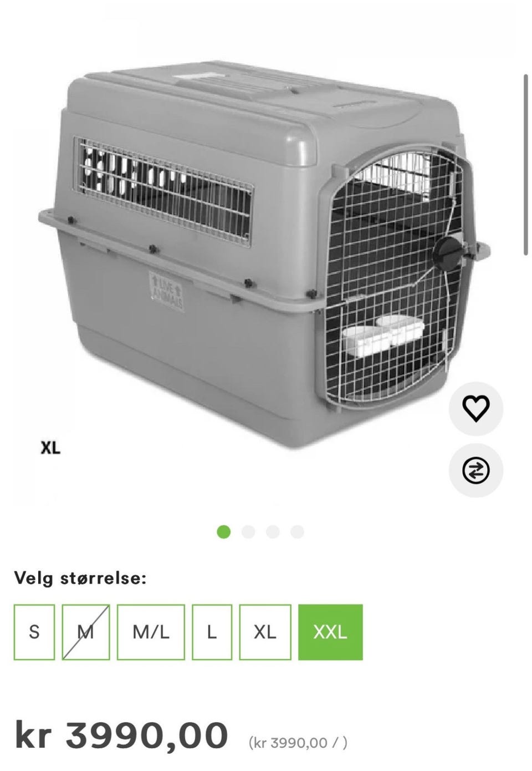
Task: Go to first image carousel dot
Action: 224,532
